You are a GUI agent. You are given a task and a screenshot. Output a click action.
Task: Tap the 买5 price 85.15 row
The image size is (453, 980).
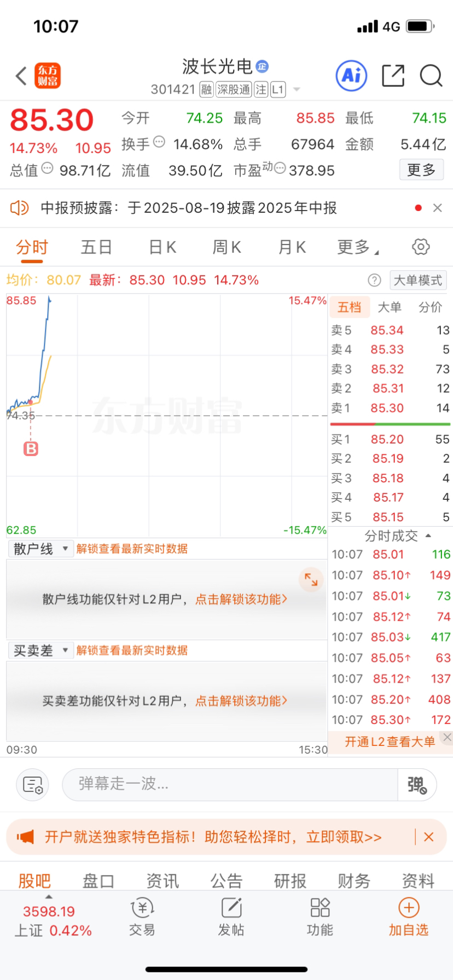pos(391,517)
